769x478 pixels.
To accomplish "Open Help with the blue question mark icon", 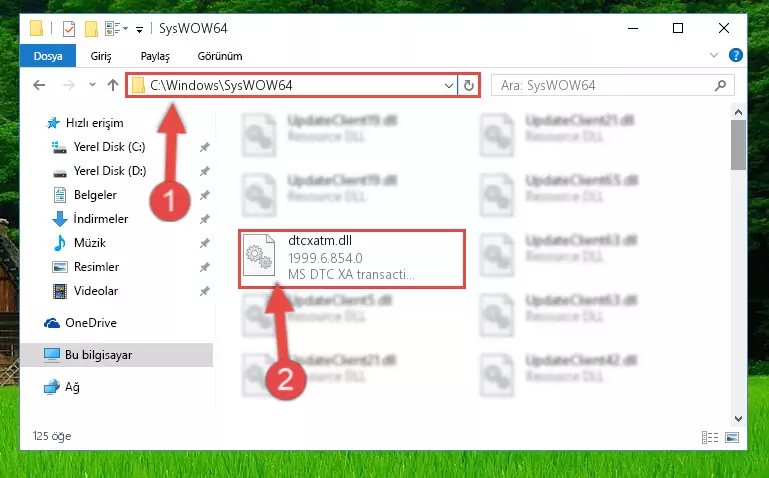I will coord(735,55).
